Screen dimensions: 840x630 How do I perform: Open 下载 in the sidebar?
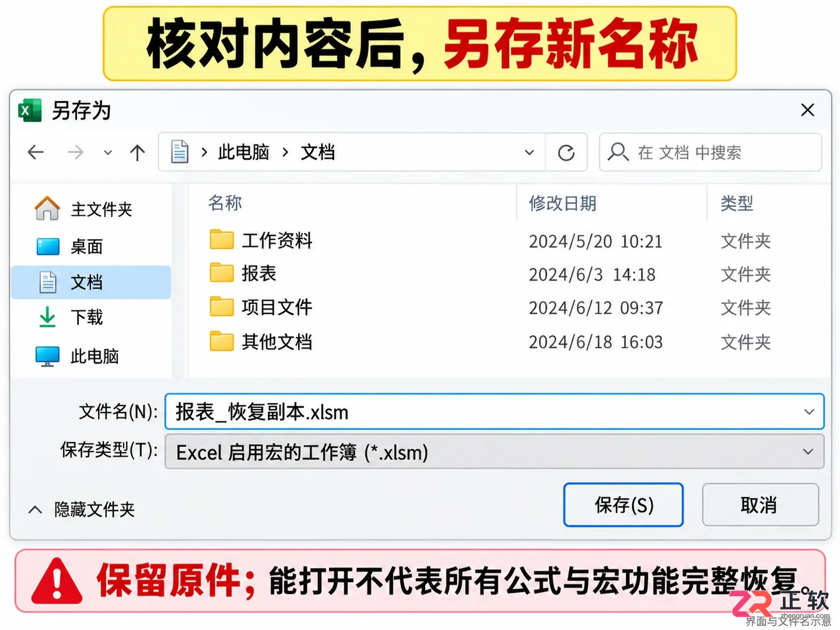pos(90,317)
